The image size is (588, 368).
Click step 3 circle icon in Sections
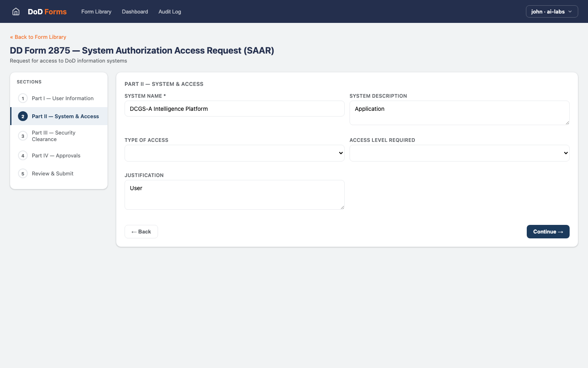23,136
